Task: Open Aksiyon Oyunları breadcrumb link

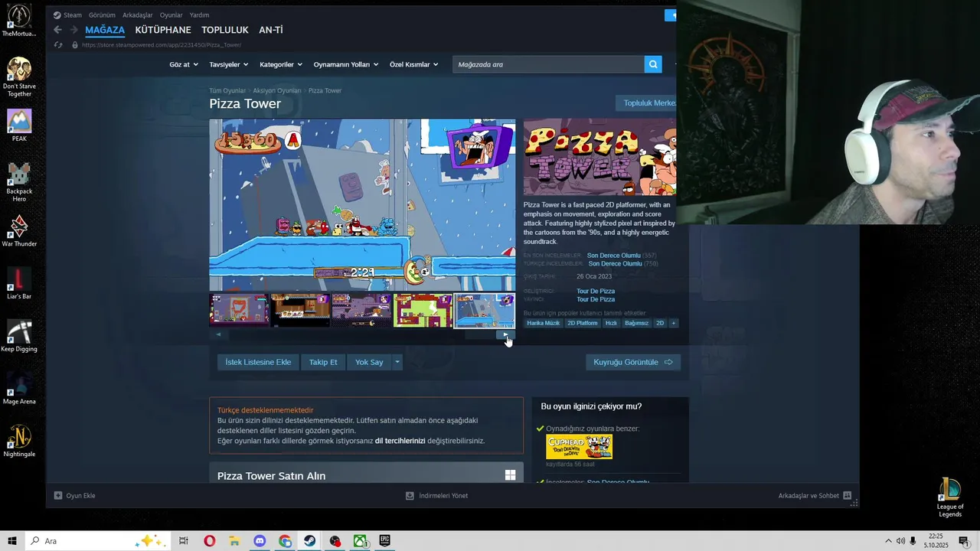Action: [x=277, y=90]
